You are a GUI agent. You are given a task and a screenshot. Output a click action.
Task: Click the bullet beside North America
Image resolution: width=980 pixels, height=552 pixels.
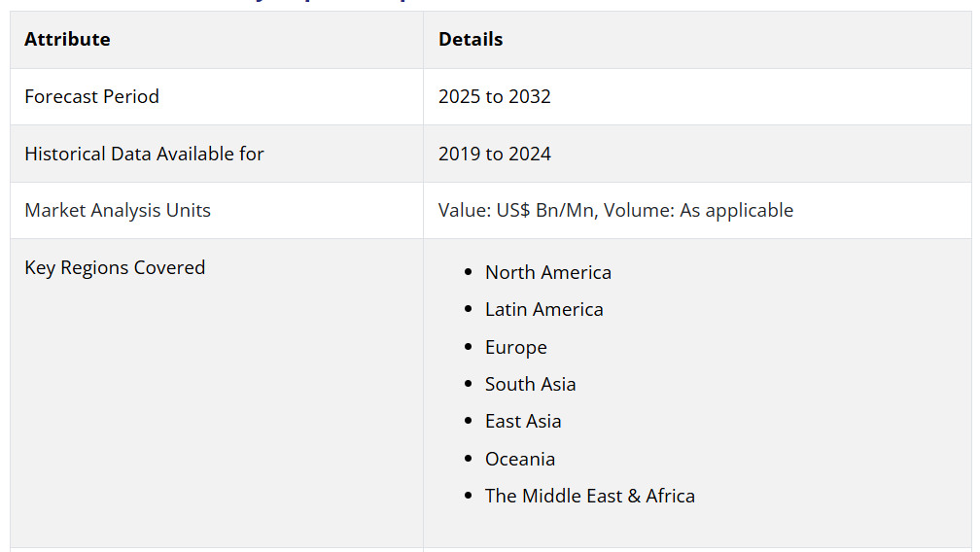[469, 273]
